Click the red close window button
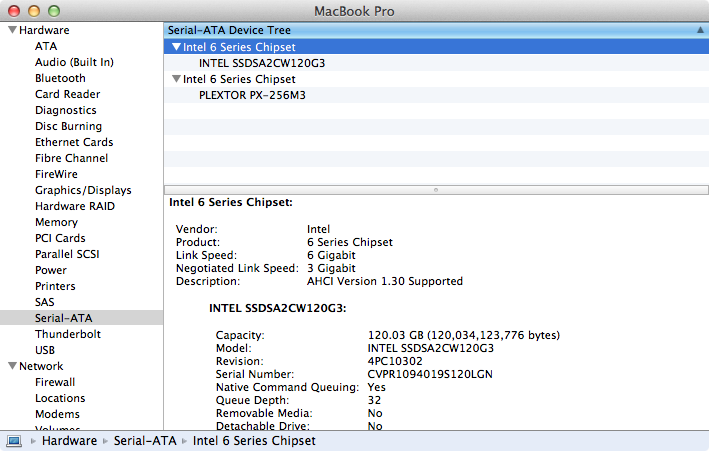Image resolution: width=709 pixels, height=451 pixels. 14,11
